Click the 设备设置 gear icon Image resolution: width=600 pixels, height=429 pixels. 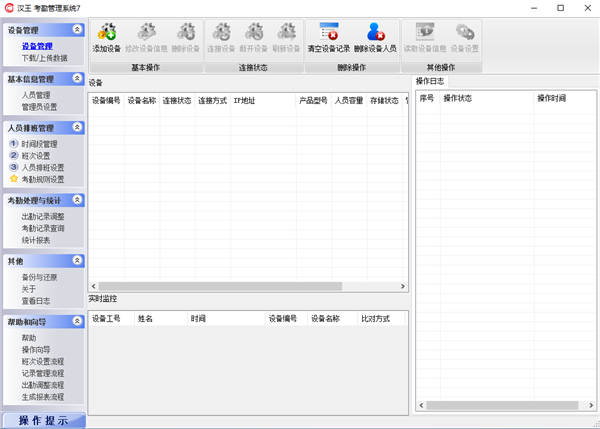[465, 32]
